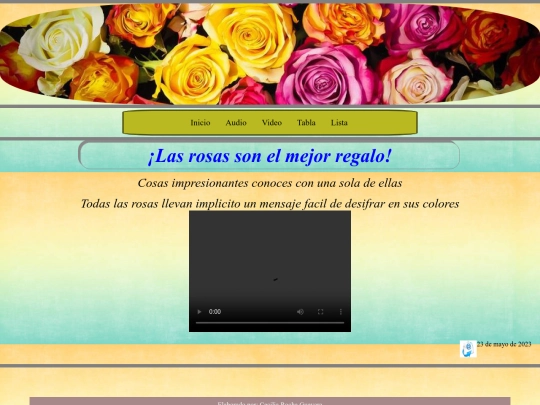The height and width of the screenshot is (405, 540).
Task: Play the embedded video
Action: (x=199, y=312)
